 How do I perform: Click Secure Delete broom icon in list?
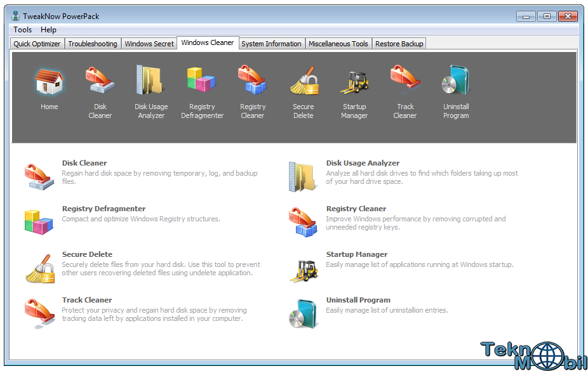tap(40, 269)
